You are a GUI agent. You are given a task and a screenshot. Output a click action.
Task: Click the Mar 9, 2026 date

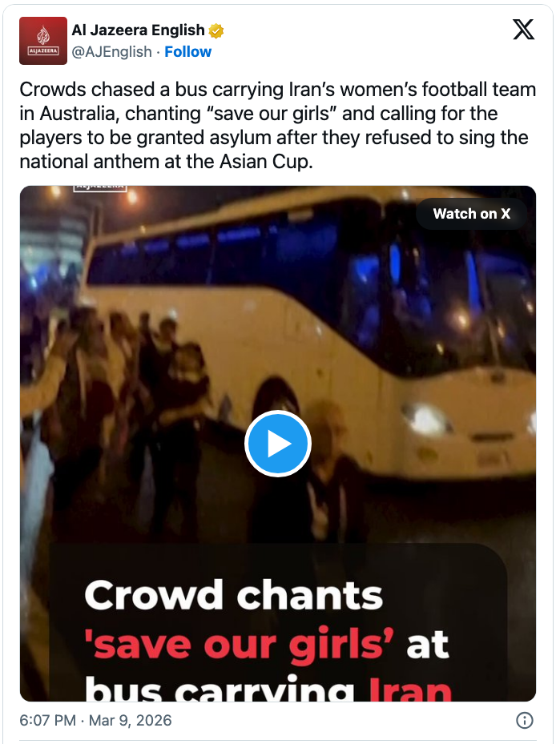click(x=130, y=720)
